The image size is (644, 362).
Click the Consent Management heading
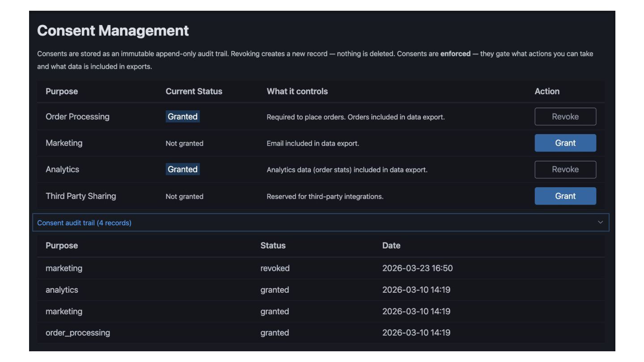[x=113, y=30]
